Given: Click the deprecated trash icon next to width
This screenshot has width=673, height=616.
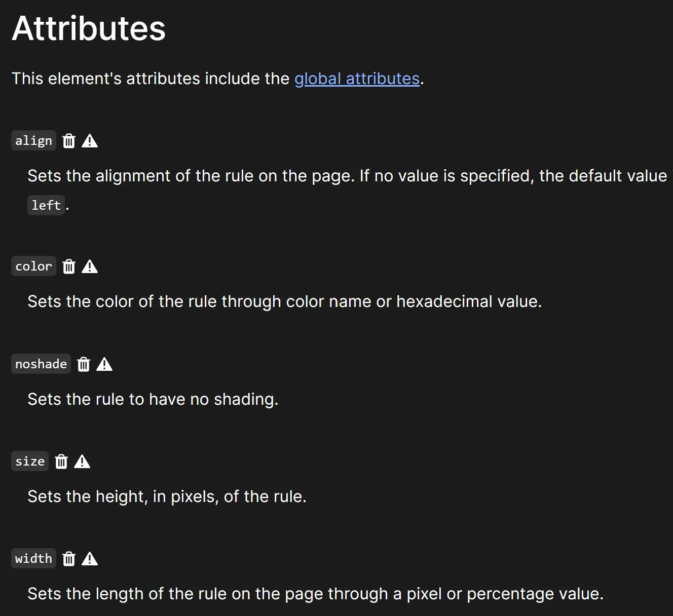Looking at the screenshot, I should pos(69,559).
